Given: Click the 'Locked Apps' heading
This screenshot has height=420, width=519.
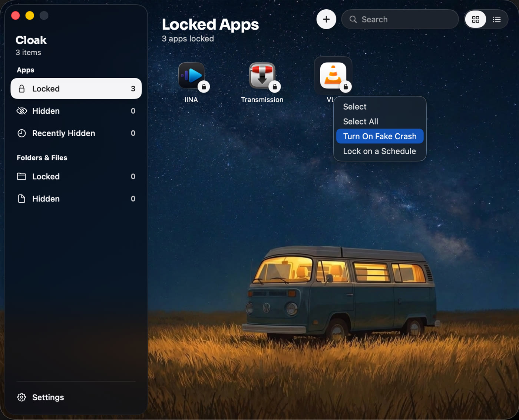Looking at the screenshot, I should (x=210, y=24).
